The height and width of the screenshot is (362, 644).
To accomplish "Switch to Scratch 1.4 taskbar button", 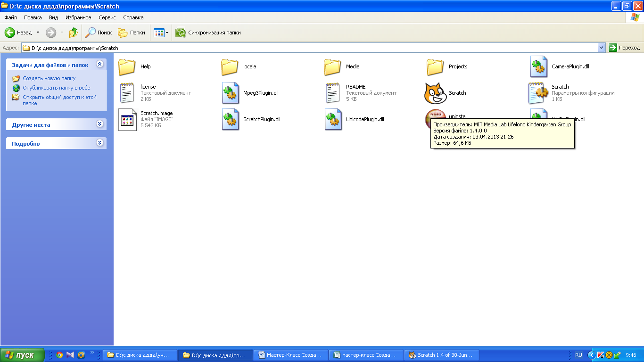I will coord(441,355).
